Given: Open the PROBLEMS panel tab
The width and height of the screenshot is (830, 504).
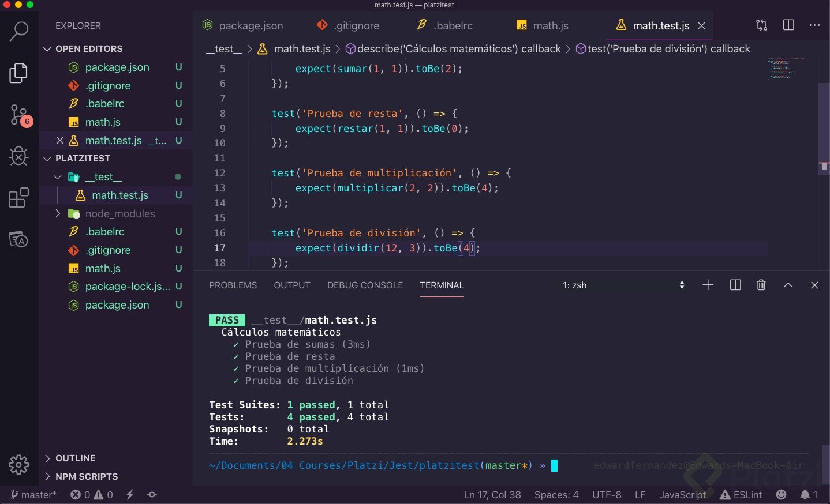Looking at the screenshot, I should click(x=233, y=285).
